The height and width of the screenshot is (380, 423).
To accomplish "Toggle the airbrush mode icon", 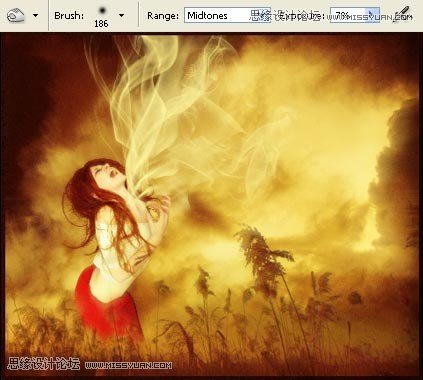I will (400, 15).
